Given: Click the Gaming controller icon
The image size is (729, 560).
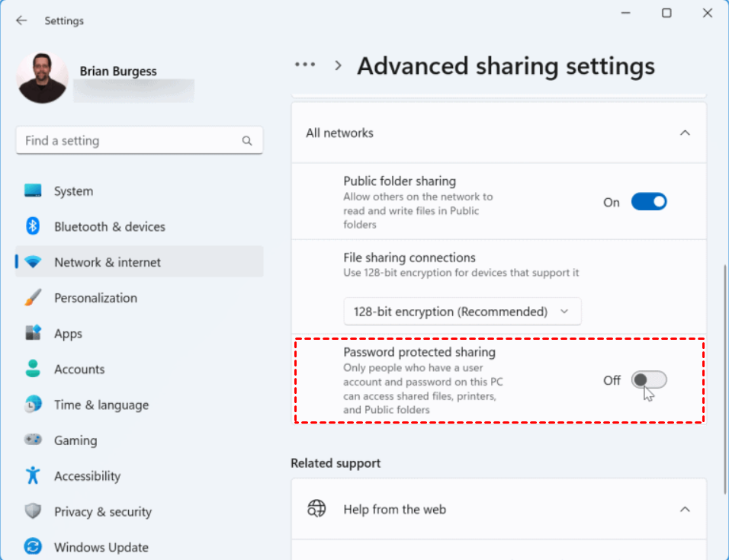Looking at the screenshot, I should pos(33,440).
